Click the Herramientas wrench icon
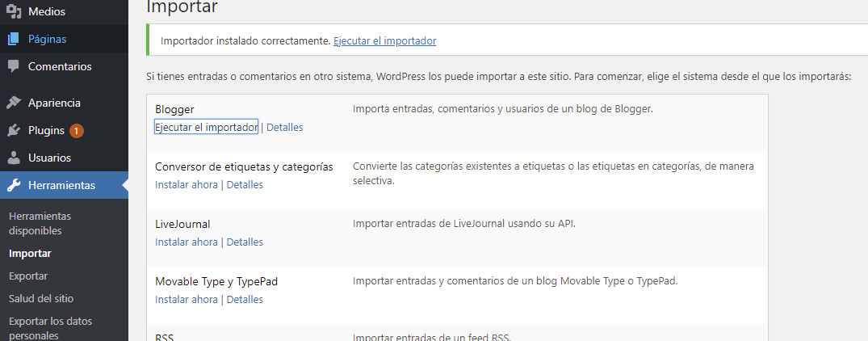Screen dimensions: 868x341 coord(14,185)
